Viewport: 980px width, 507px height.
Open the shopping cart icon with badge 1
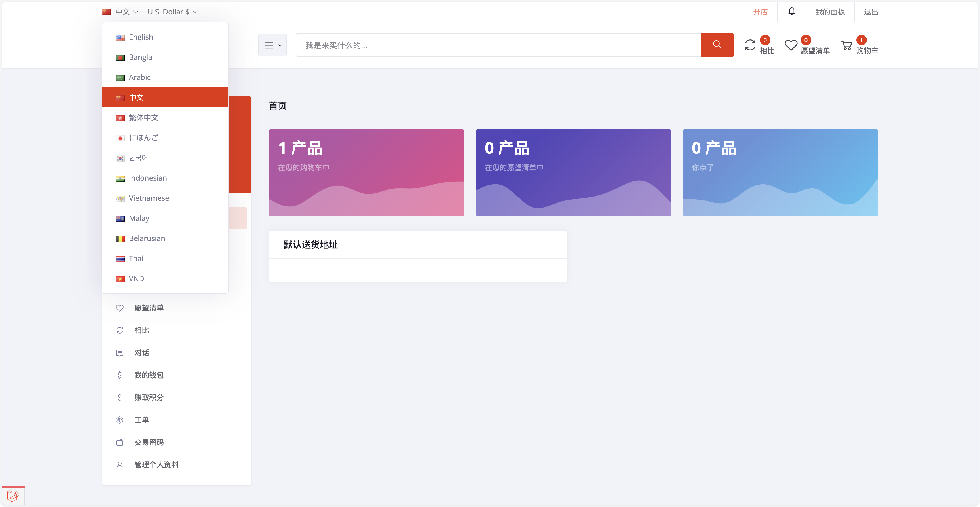[x=847, y=45]
